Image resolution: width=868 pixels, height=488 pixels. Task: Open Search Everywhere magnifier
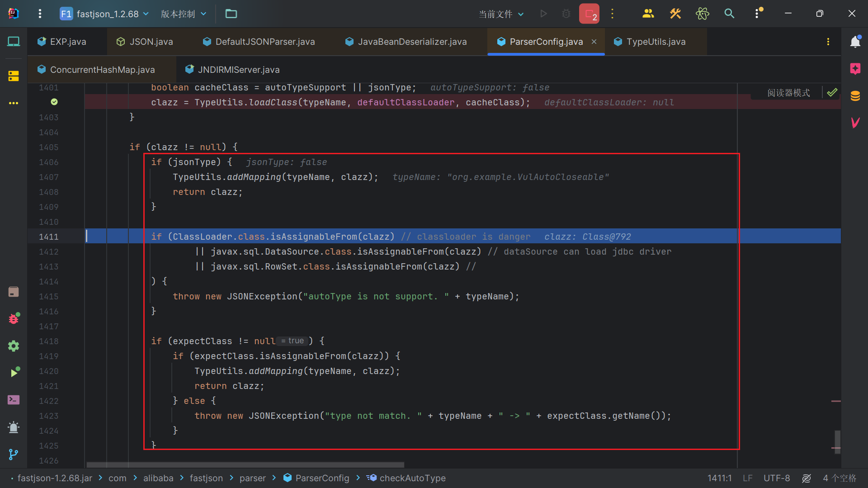729,14
